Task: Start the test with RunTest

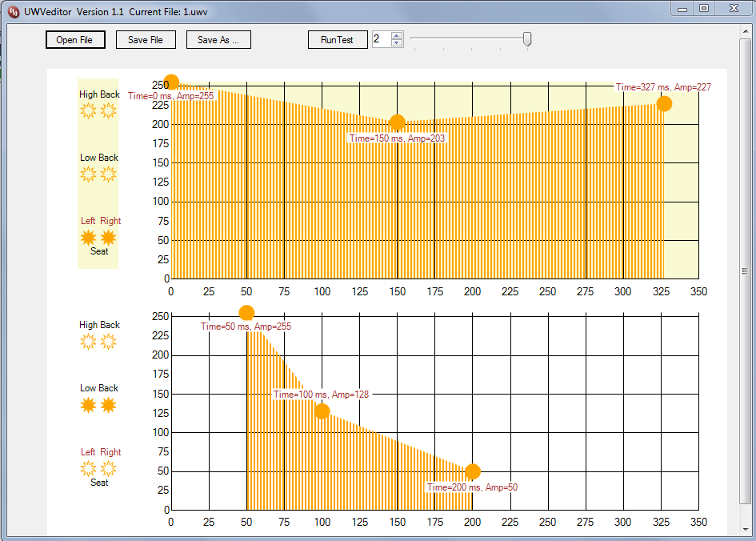Action: click(x=338, y=39)
